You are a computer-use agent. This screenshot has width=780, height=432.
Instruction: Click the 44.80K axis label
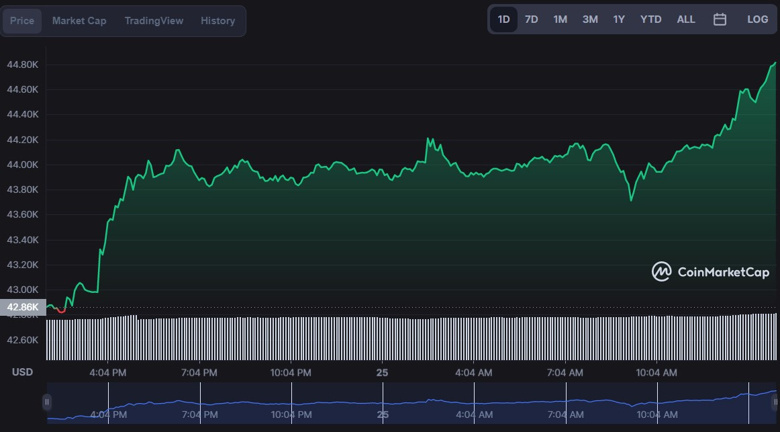click(x=22, y=65)
